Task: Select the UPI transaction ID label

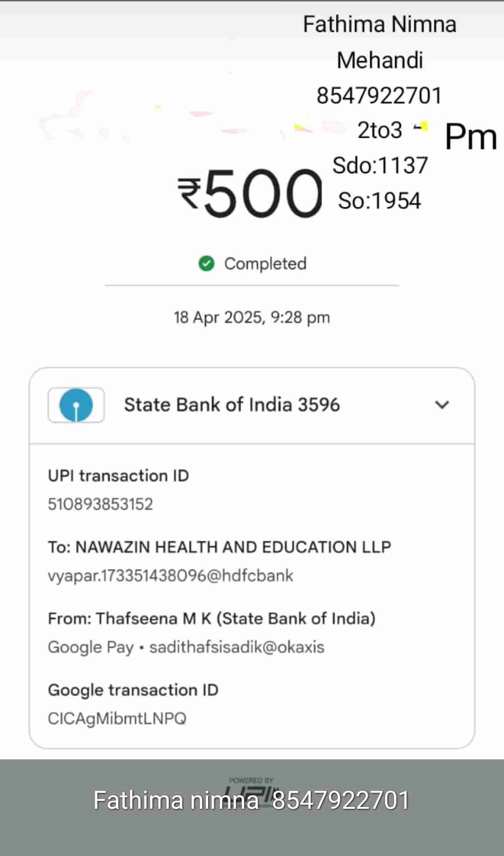Action: coord(118,476)
